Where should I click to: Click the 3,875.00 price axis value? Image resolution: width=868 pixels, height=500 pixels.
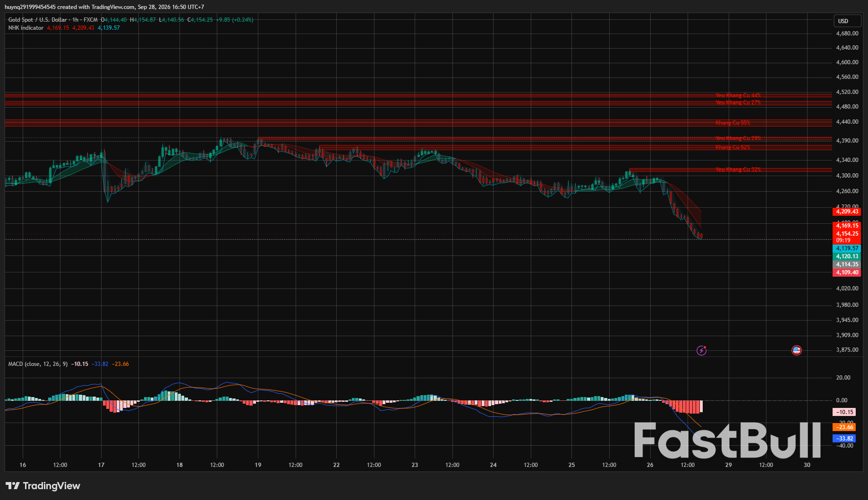coord(847,350)
